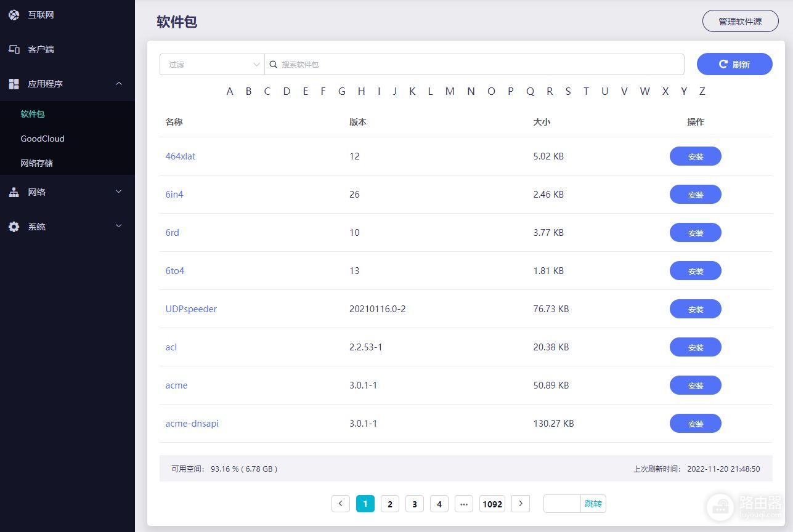This screenshot has width=793, height=532.
Task: Open the 过滤 filter dropdown
Action: pos(212,64)
